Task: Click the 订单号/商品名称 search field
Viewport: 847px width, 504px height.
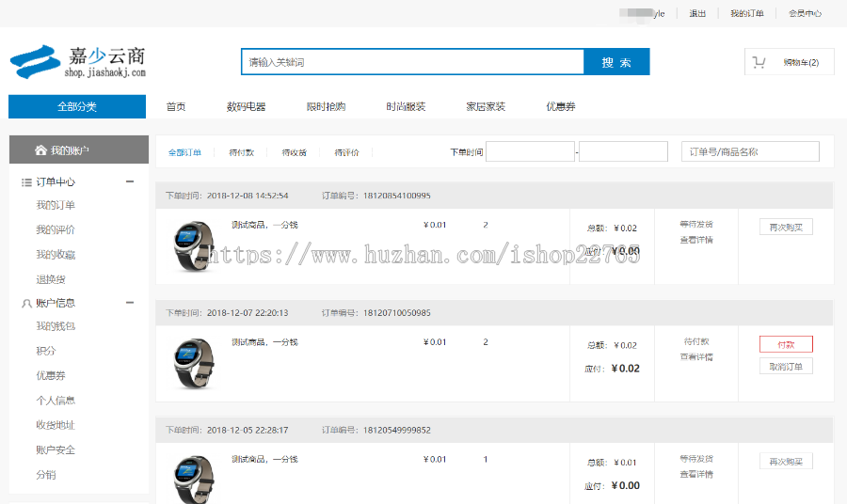Action: point(750,151)
